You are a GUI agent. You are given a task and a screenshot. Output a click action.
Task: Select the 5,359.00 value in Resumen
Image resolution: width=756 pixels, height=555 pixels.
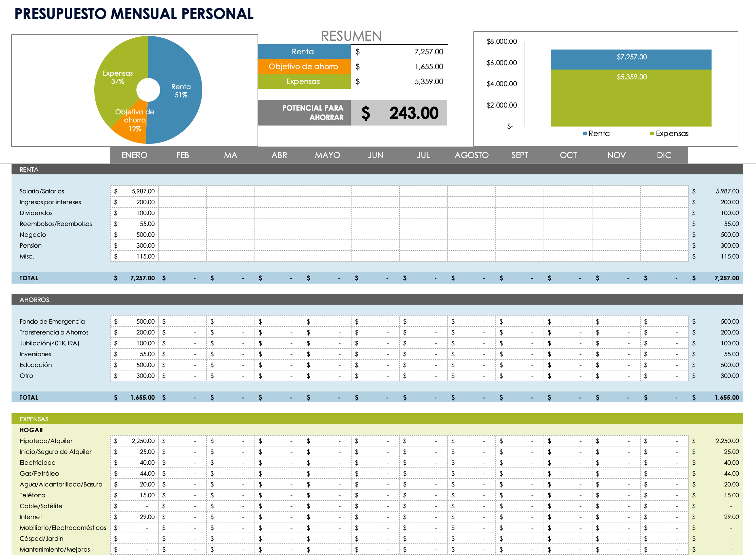[x=429, y=81]
